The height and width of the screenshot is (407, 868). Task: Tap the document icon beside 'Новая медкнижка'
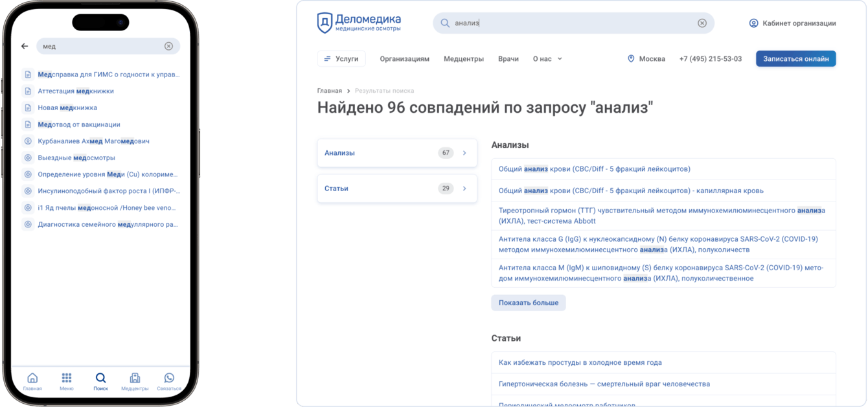[28, 108]
